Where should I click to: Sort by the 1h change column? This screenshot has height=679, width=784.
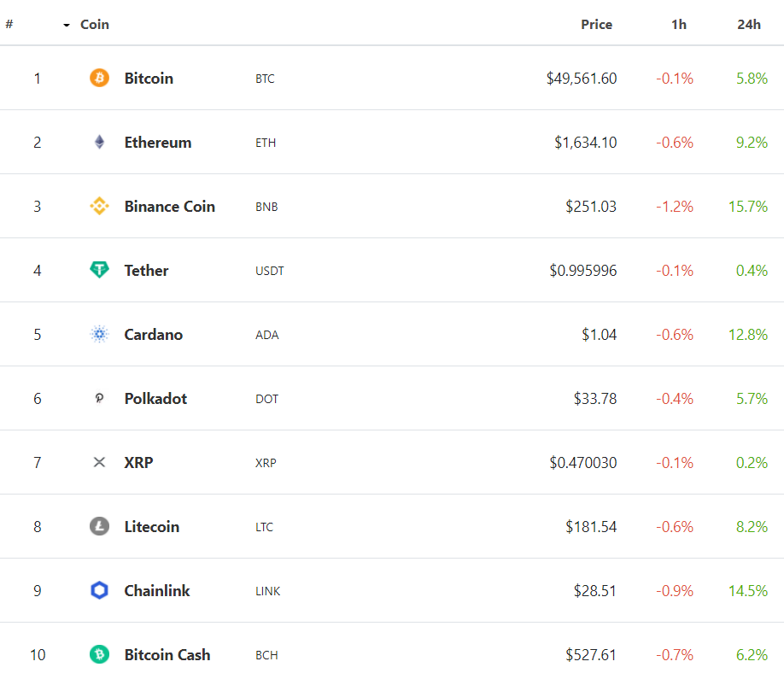point(679,25)
